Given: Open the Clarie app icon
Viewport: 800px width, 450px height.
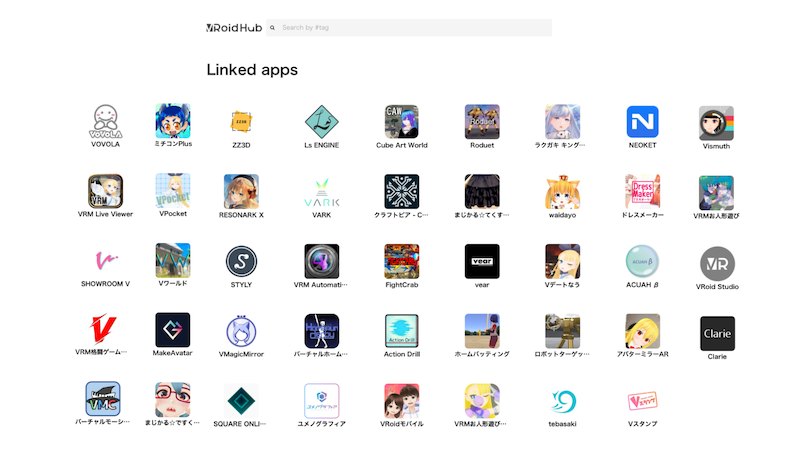Looking at the screenshot, I should (717, 333).
